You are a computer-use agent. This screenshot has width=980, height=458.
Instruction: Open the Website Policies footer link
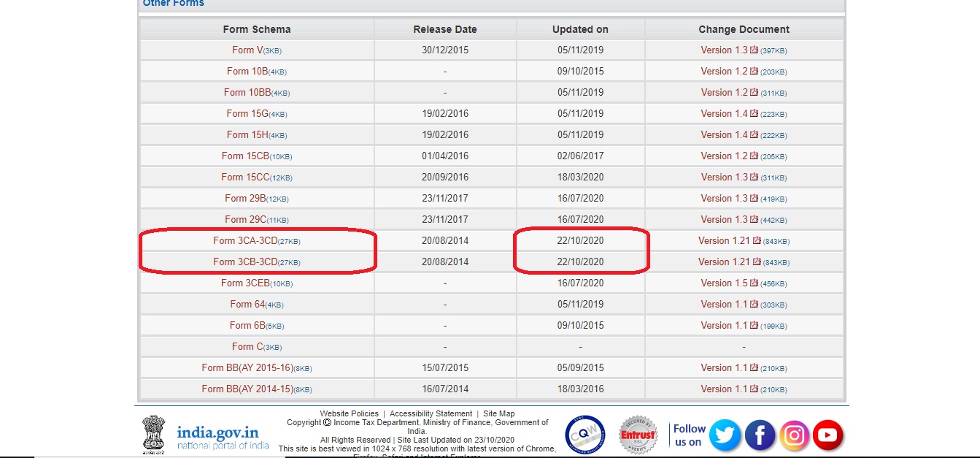pos(349,413)
